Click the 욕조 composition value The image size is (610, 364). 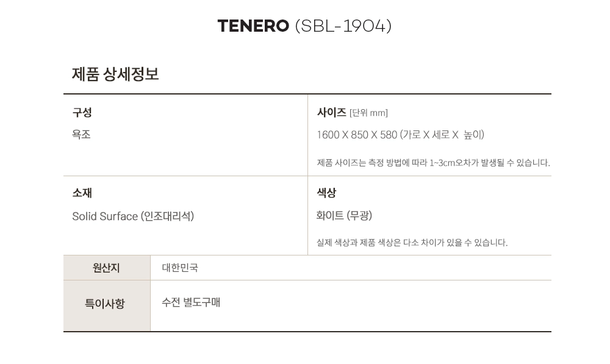click(81, 135)
